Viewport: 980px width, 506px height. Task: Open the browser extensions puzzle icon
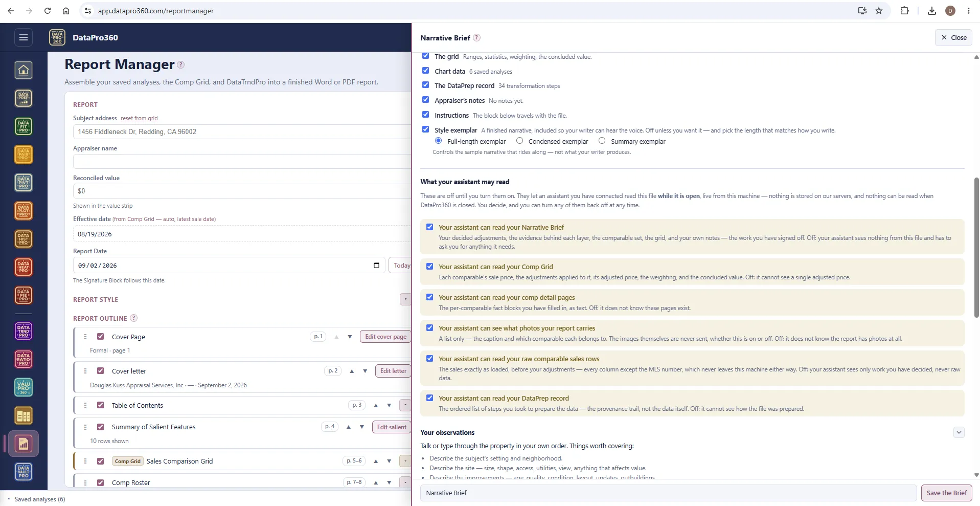pyautogui.click(x=904, y=11)
